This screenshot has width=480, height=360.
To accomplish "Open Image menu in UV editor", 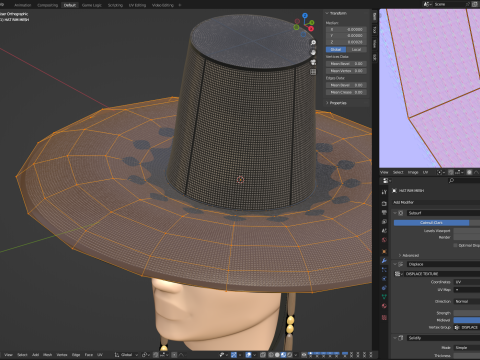I will pyautogui.click(x=413, y=172).
